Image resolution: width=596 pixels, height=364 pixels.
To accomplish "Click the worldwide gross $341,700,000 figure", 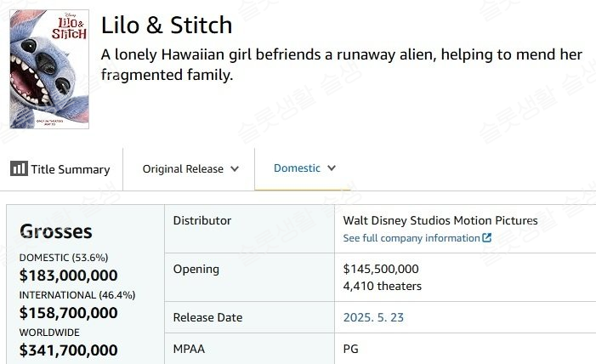I will point(68,350).
